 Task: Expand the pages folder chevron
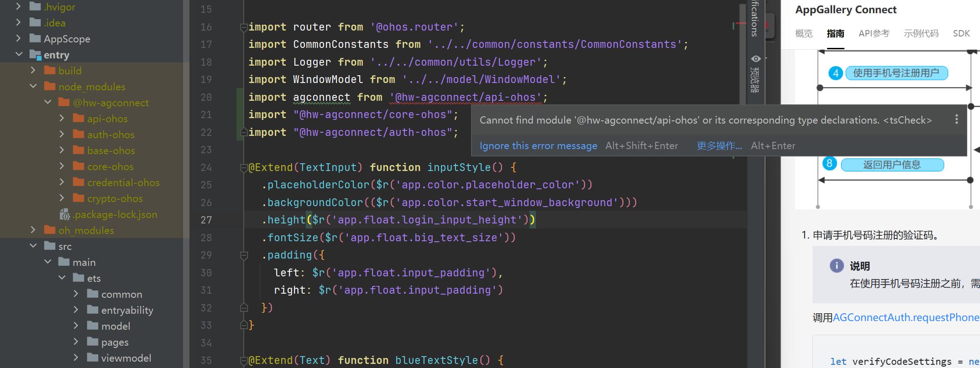(x=76, y=342)
